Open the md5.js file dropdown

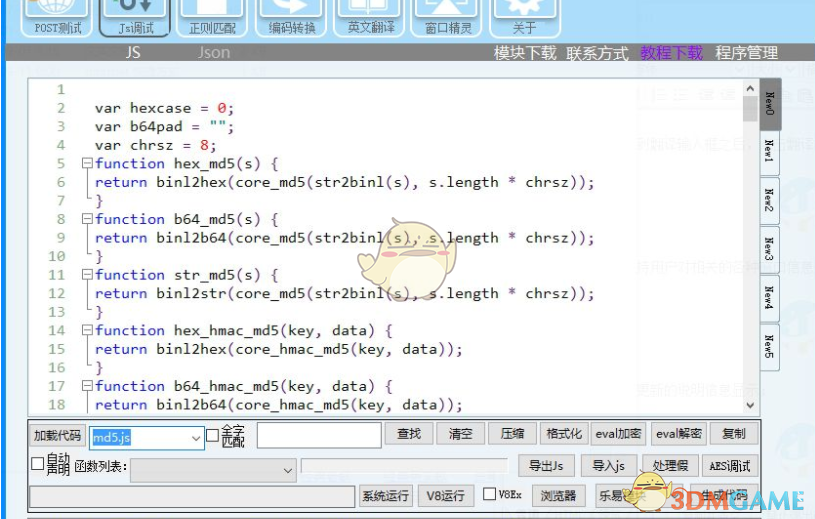tap(195, 437)
